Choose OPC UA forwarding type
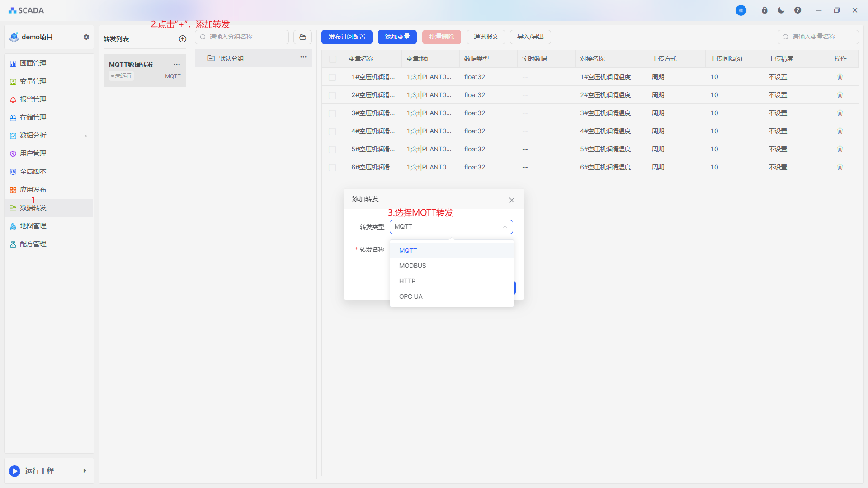868x488 pixels. pos(410,296)
